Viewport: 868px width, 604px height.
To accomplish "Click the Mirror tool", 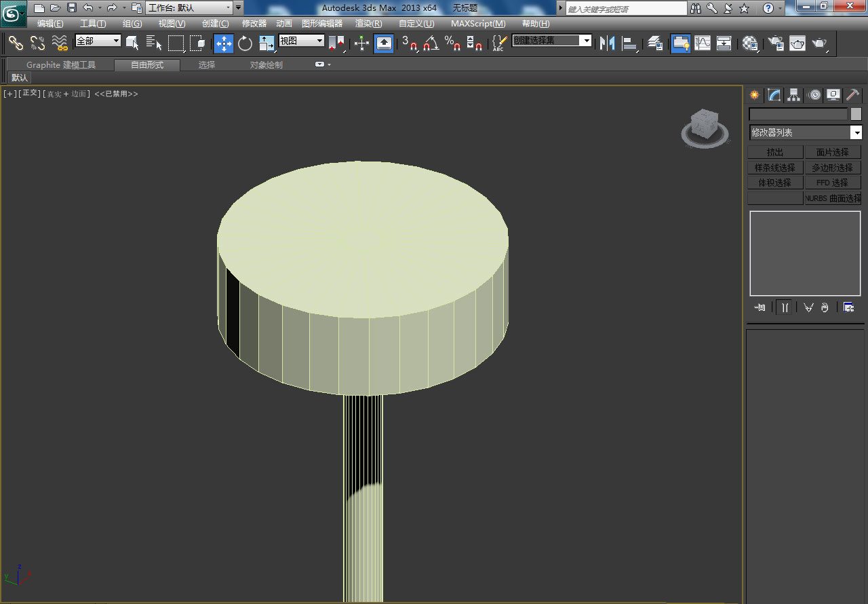I will 608,43.
